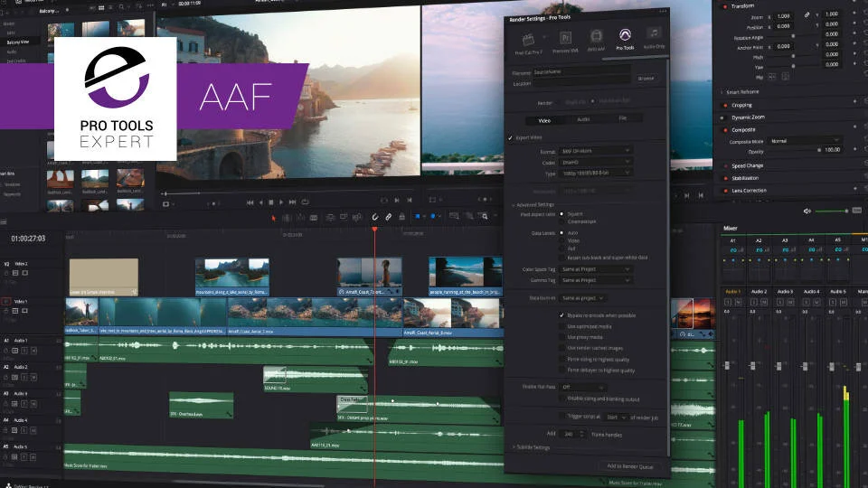Image resolution: width=868 pixels, height=488 pixels.
Task: Toggle timeline snapping magnet icon
Action: (x=374, y=217)
